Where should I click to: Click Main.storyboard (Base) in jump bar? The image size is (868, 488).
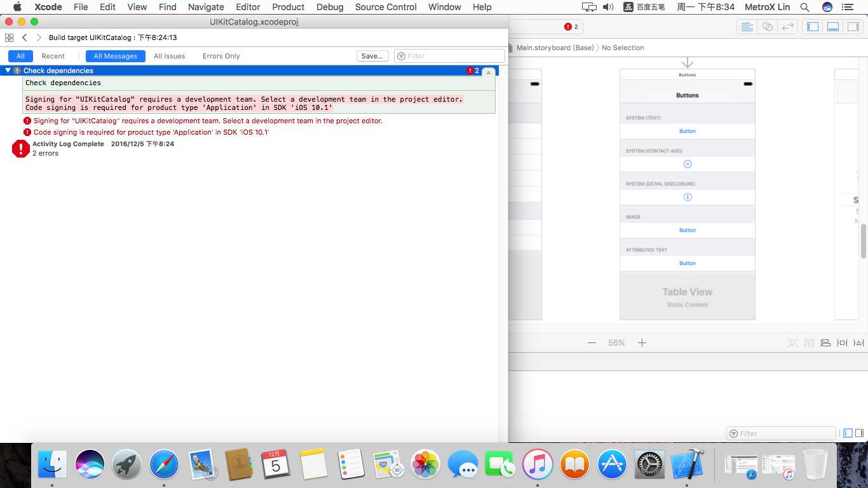tap(555, 48)
